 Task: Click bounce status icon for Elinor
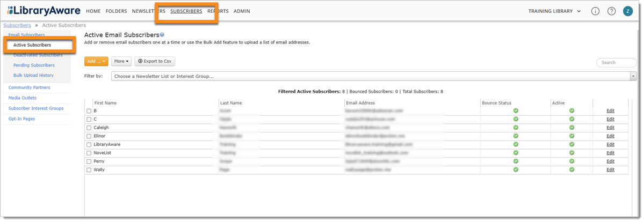(x=516, y=136)
